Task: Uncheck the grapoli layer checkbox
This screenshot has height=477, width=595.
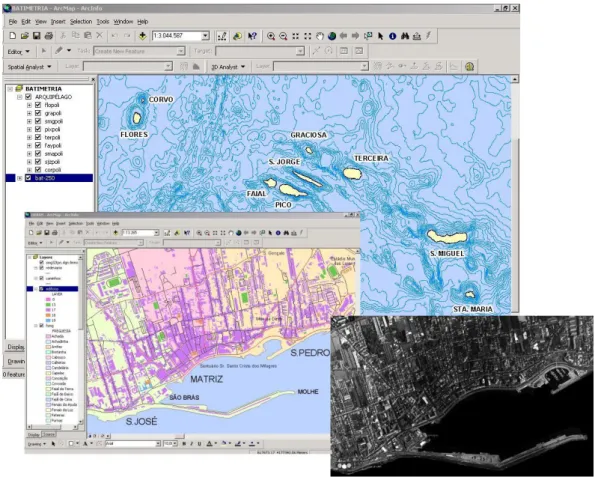Action: click(x=38, y=113)
